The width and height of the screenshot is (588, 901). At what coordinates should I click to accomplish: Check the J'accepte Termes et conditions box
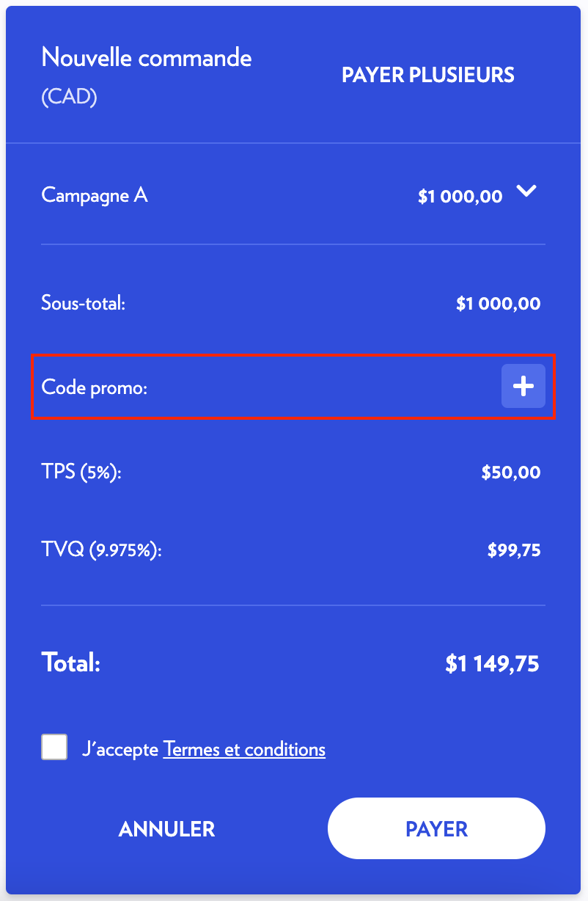[x=54, y=748]
